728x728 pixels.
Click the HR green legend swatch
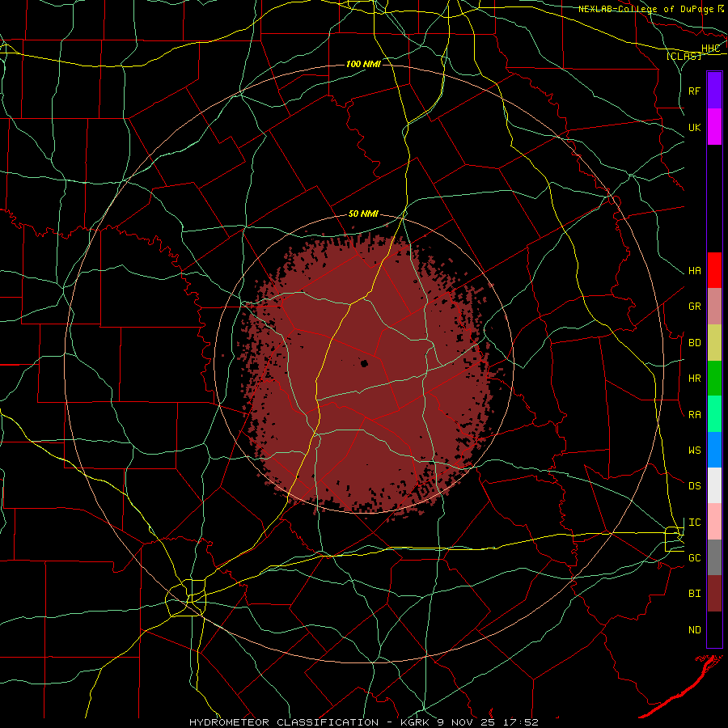[x=714, y=379]
